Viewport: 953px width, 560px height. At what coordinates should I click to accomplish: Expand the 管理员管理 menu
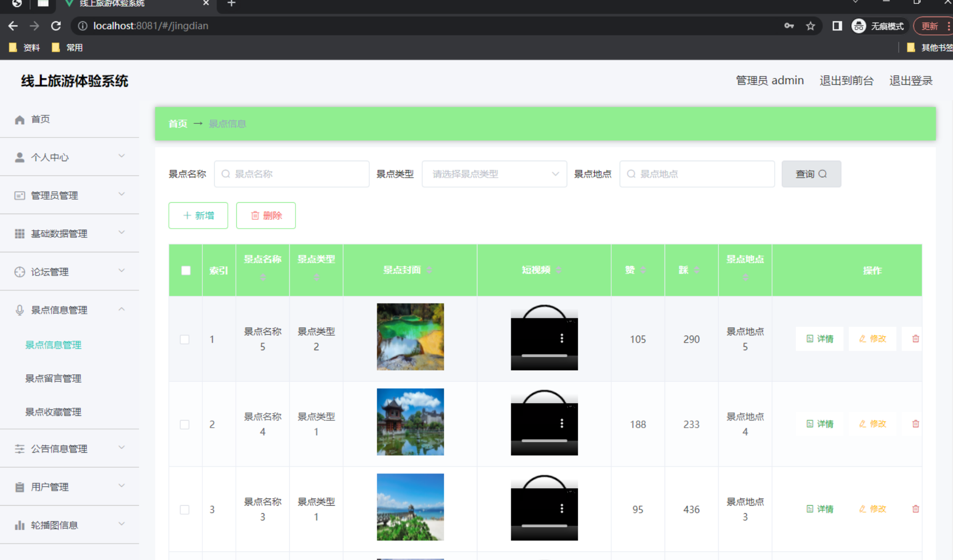point(69,195)
